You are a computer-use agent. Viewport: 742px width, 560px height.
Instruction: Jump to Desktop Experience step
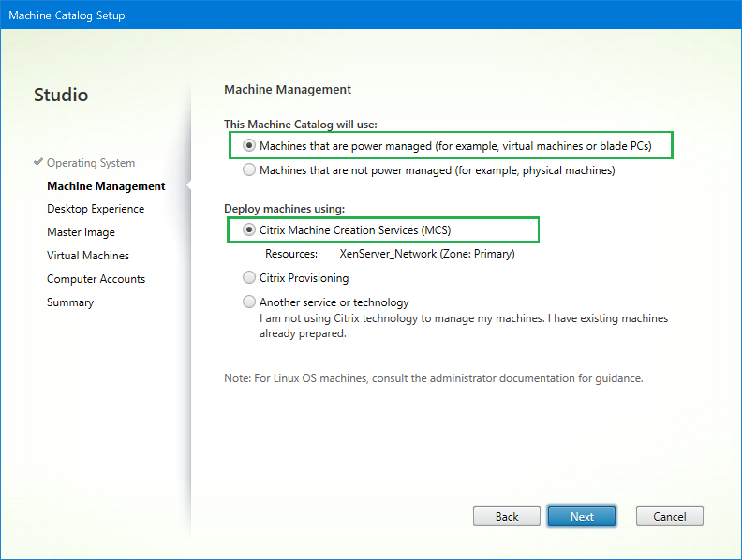96,209
